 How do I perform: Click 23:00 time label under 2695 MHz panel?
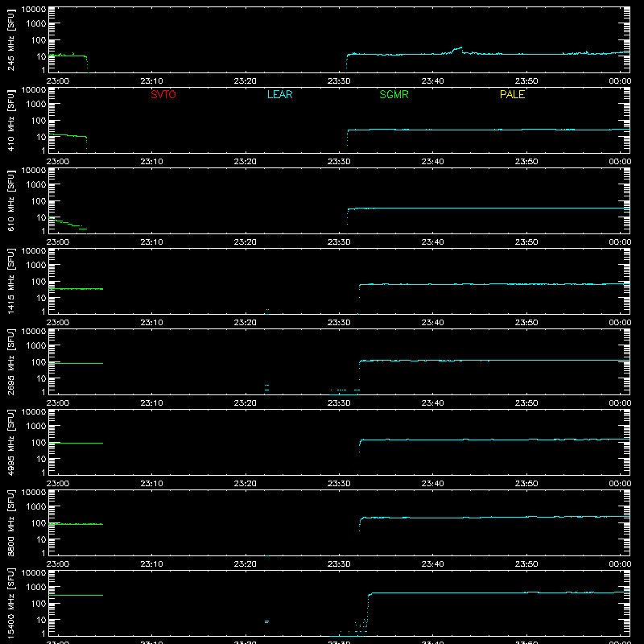[58, 403]
